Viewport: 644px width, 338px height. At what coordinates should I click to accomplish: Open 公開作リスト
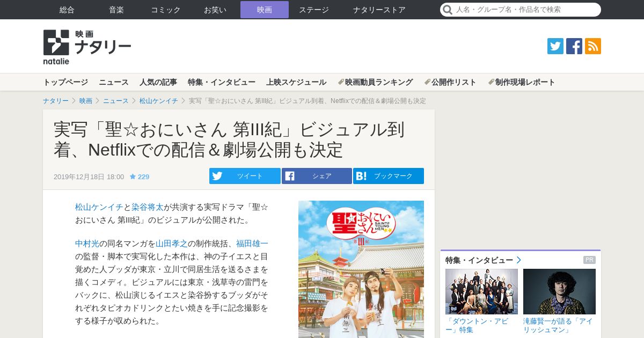450,82
